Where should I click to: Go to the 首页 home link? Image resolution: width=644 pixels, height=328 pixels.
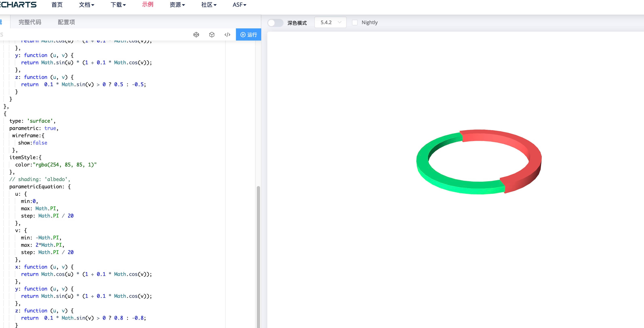57,5
